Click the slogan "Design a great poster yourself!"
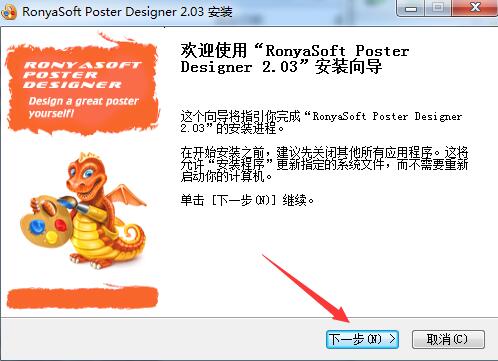 (x=83, y=107)
